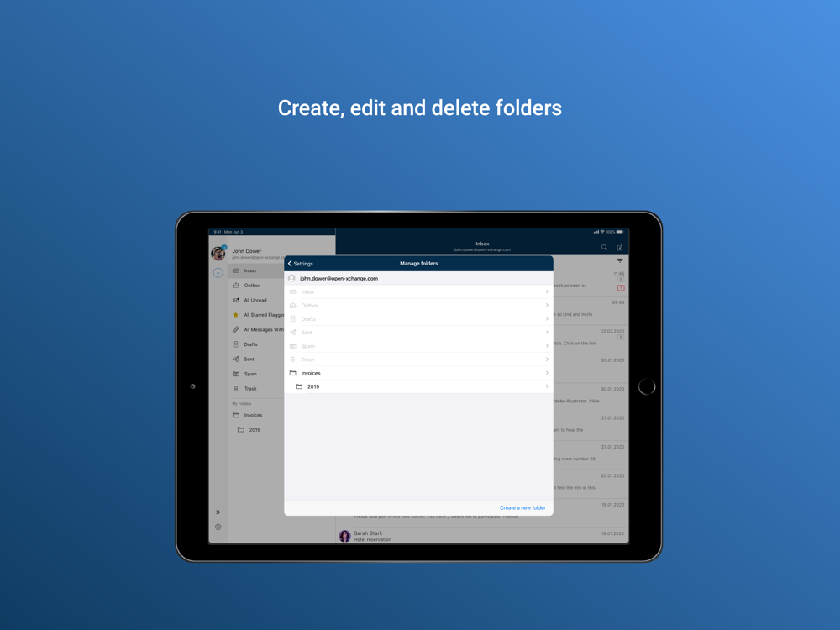Click John Dower name in sidebar
This screenshot has height=630, width=840.
246,250
